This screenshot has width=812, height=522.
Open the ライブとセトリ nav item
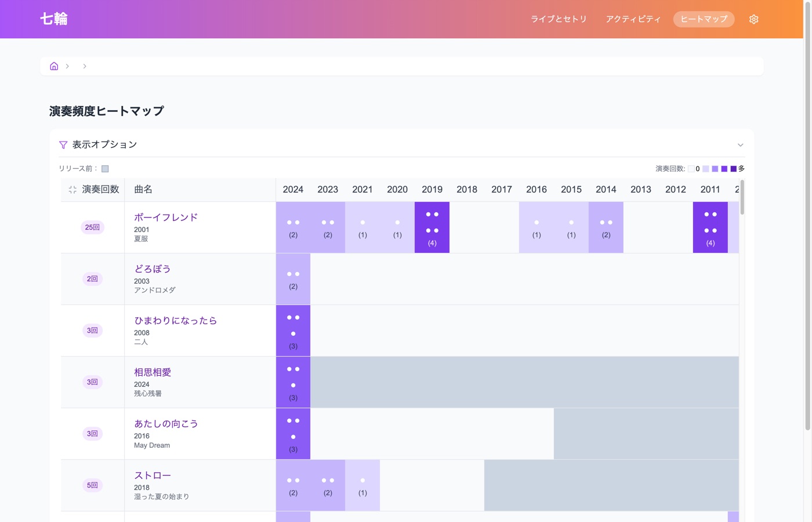[x=559, y=19]
